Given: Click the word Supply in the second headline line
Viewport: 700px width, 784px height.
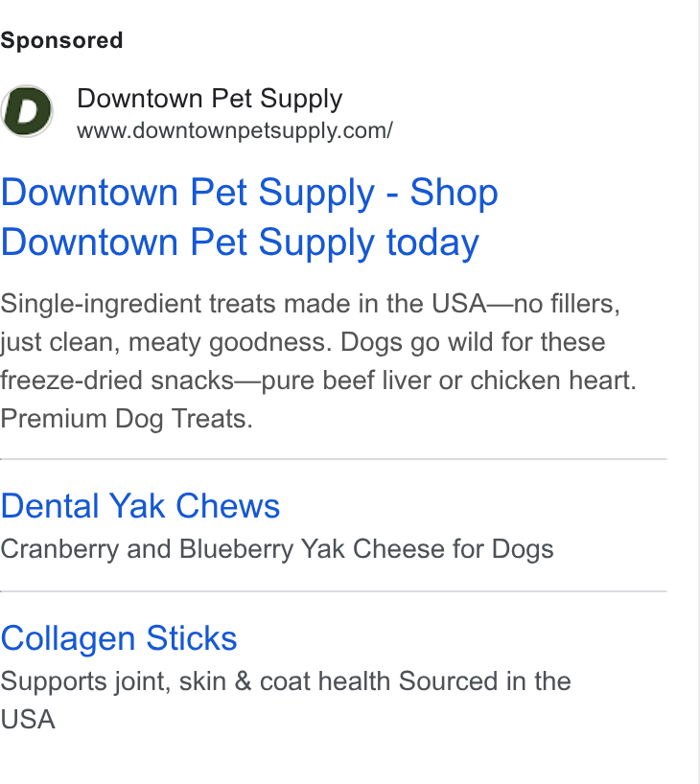Looking at the screenshot, I should (x=316, y=243).
